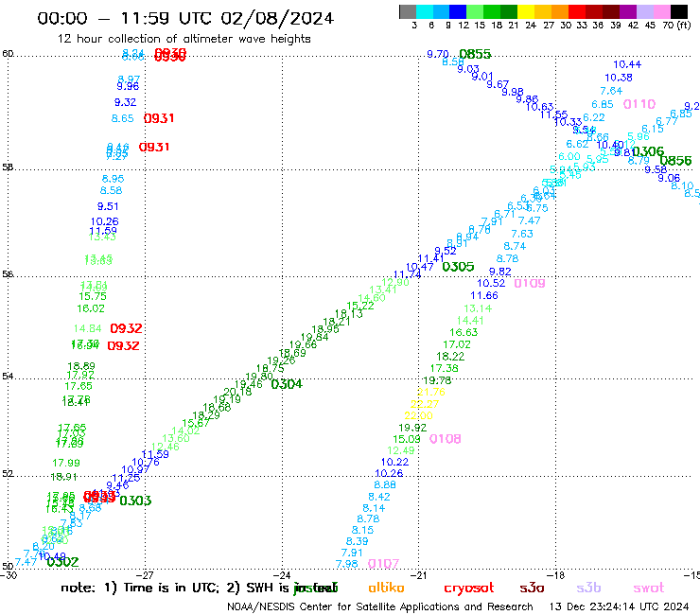
Task: Click the pink 'swot' legend label
Action: click(649, 589)
